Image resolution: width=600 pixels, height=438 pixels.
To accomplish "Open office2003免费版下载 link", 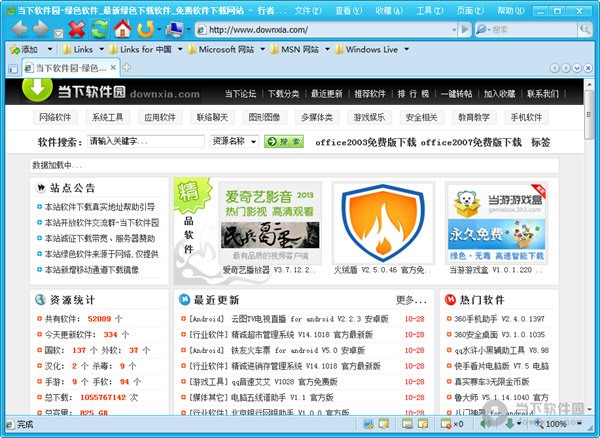I will tap(365, 142).
